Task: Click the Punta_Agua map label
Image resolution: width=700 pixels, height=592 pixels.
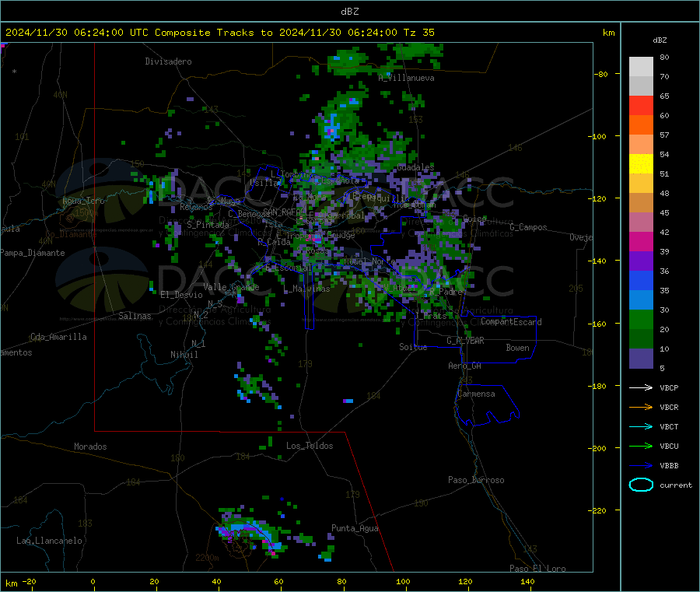Action: 355,529
